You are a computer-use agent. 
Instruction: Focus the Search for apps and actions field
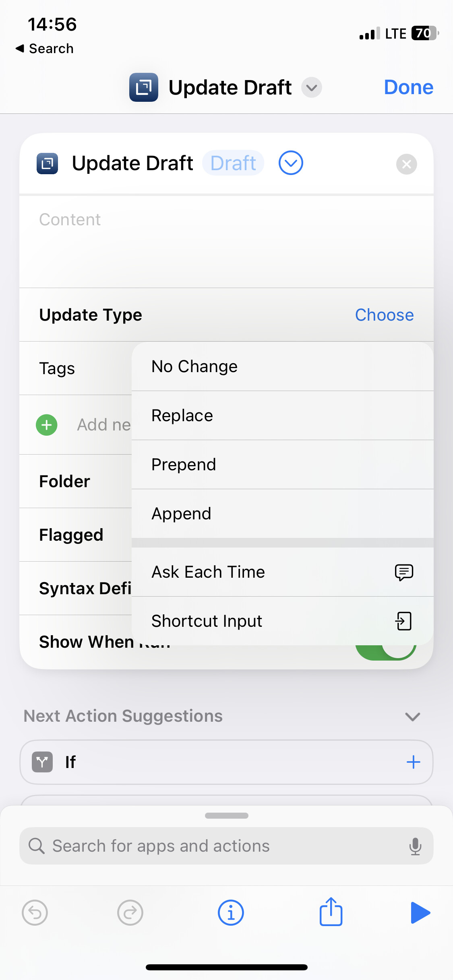point(226,846)
